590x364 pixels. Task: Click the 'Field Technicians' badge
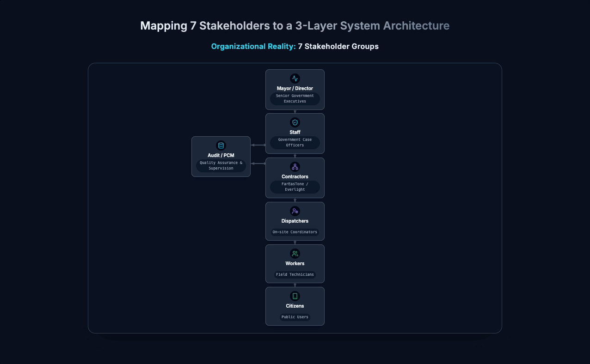(295, 274)
